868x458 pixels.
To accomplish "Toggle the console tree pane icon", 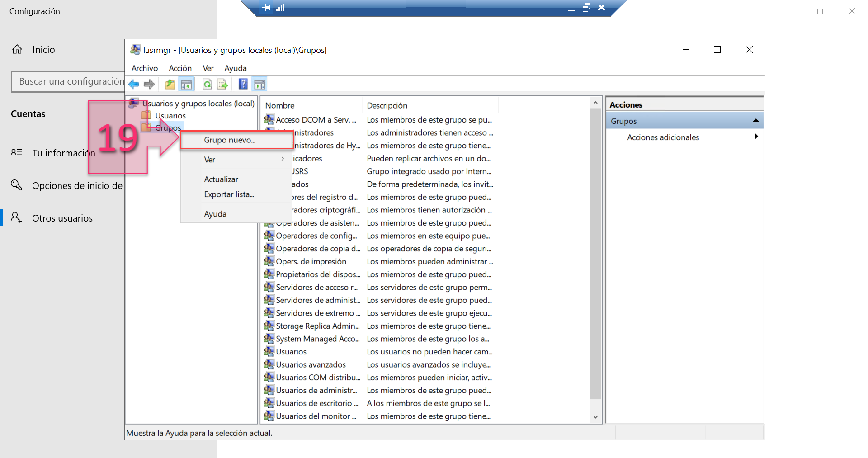I will coord(186,84).
